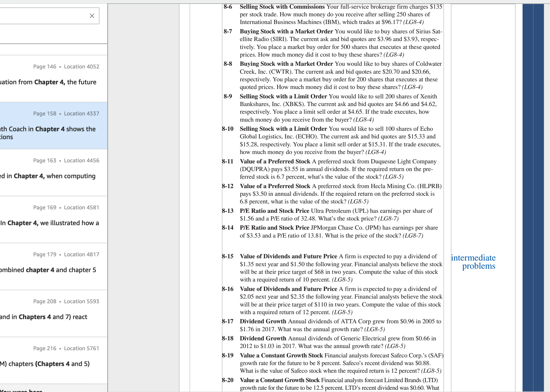Jump to the result at Page 163, Location 4456
The height and width of the screenshot is (392, 550).
(x=54, y=173)
